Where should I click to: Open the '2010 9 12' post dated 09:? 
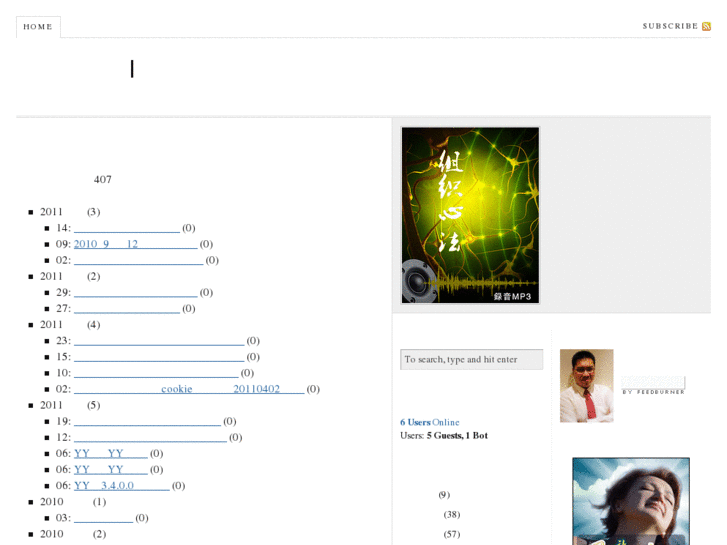click(135, 244)
